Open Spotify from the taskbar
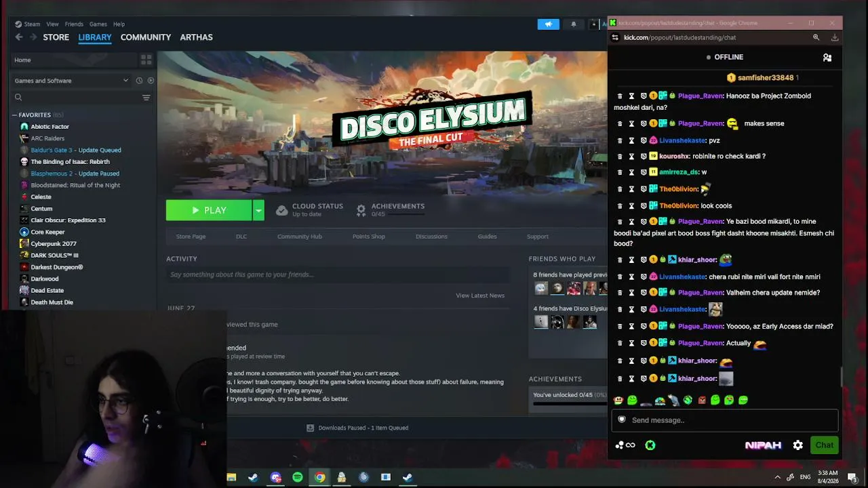868x488 pixels. tap(298, 477)
